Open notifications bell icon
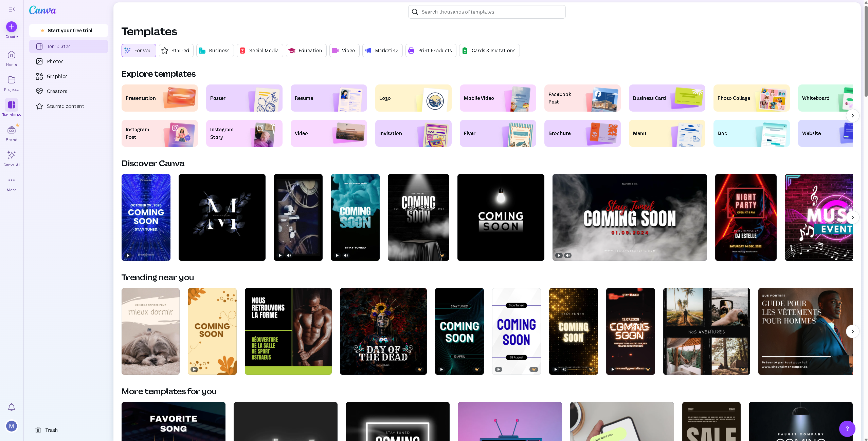The height and width of the screenshot is (441, 868). point(12,407)
